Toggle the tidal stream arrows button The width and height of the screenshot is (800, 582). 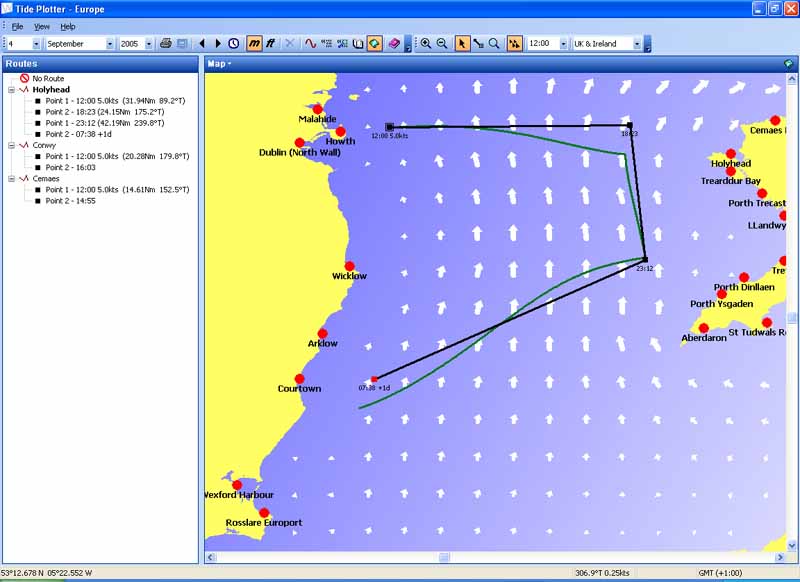[x=514, y=44]
